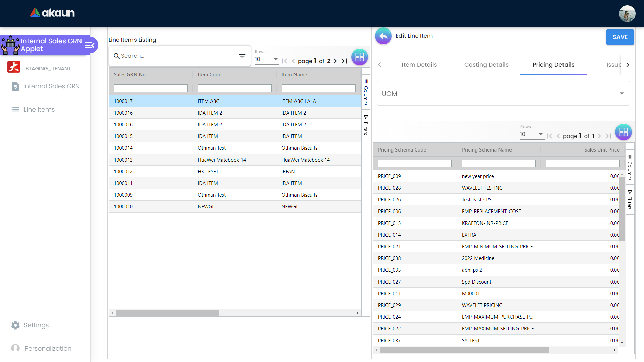Image resolution: width=644 pixels, height=362 pixels.
Task: Toggle Filters panel in Line Items Listing
Action: [x=366, y=125]
